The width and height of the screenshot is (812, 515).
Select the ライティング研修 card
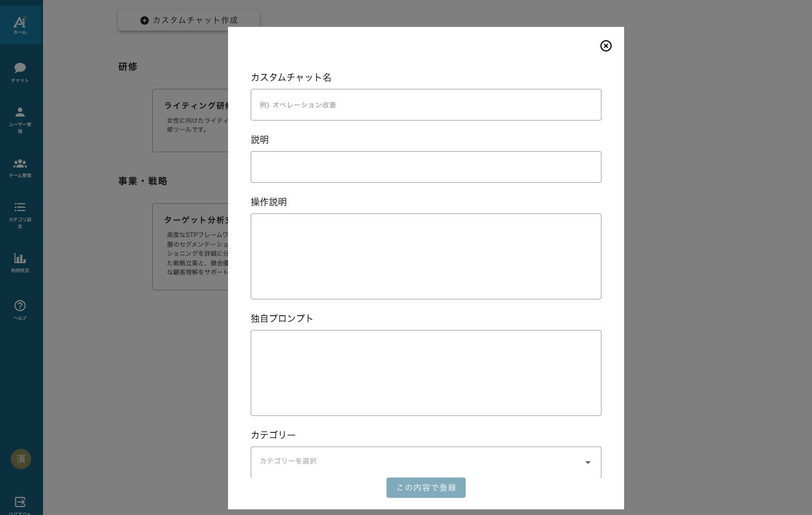(x=191, y=121)
